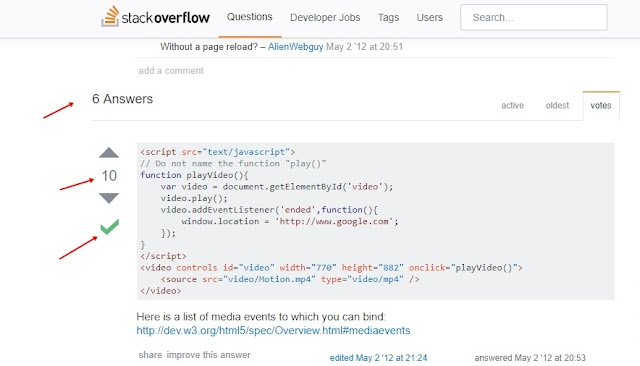Click the green accepted answer checkmark
This screenshot has height=366, width=640.
pos(109,226)
